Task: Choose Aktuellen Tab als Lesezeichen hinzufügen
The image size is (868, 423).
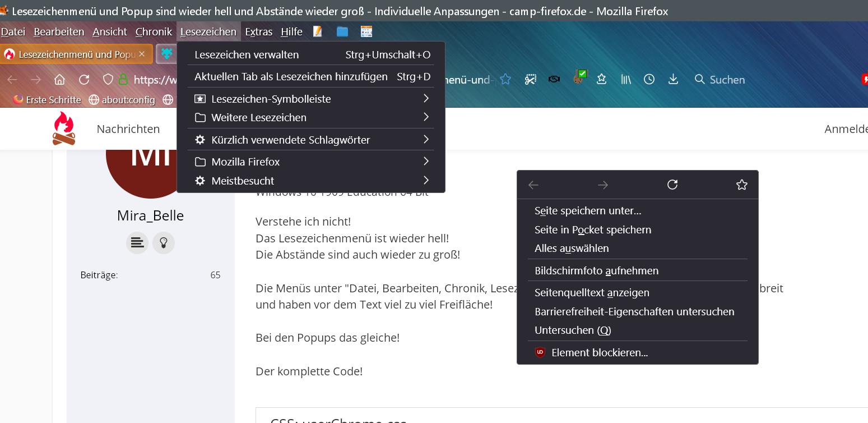Action: point(311,76)
